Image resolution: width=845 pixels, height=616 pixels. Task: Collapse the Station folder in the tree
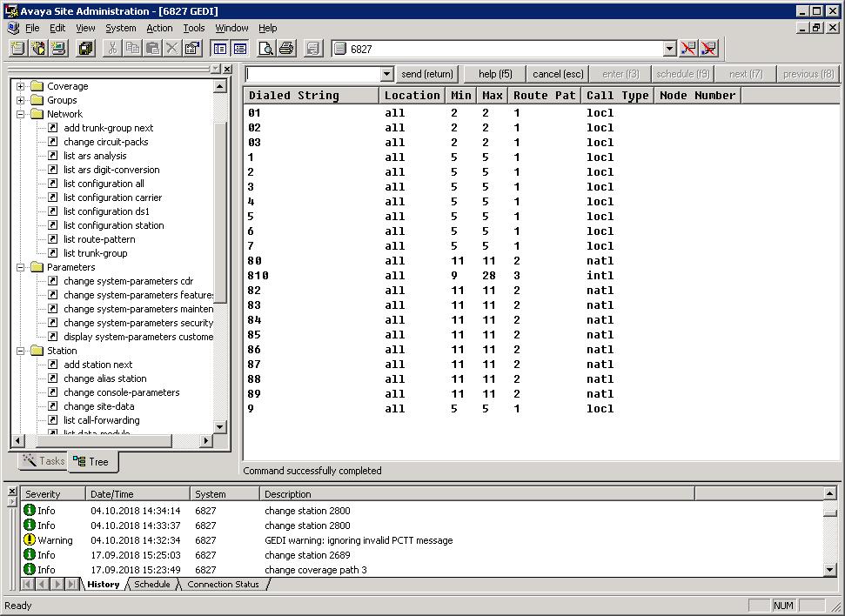pos(20,351)
